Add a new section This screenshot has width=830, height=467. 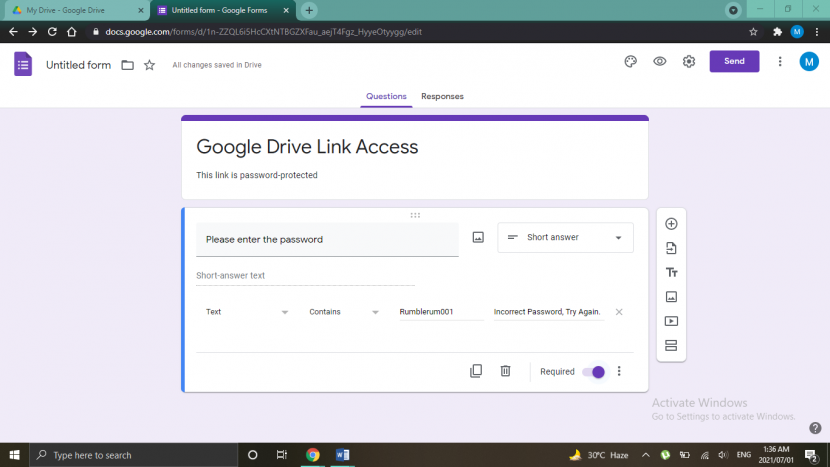tap(671, 346)
